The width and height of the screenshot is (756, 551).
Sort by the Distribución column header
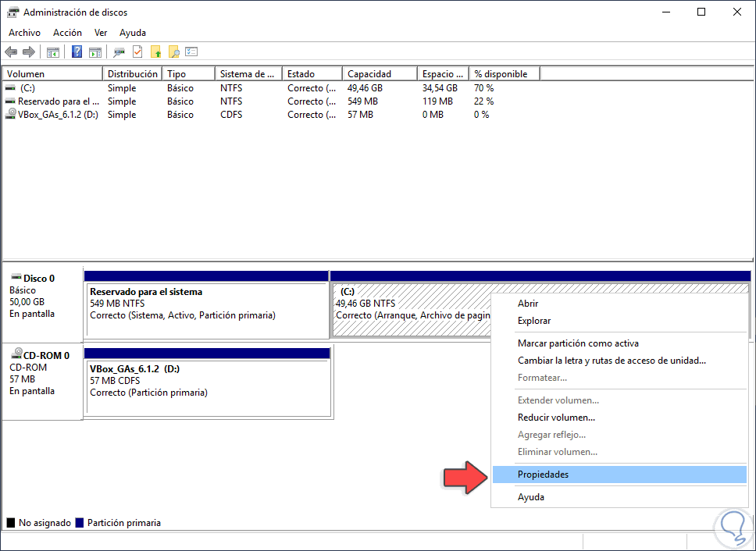click(x=133, y=74)
